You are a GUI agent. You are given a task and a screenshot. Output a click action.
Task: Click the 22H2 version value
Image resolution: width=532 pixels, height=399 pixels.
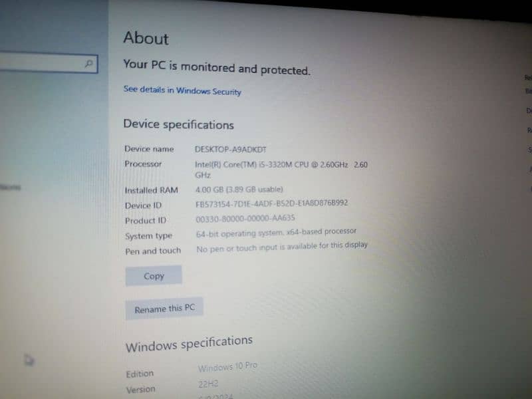[208, 384]
